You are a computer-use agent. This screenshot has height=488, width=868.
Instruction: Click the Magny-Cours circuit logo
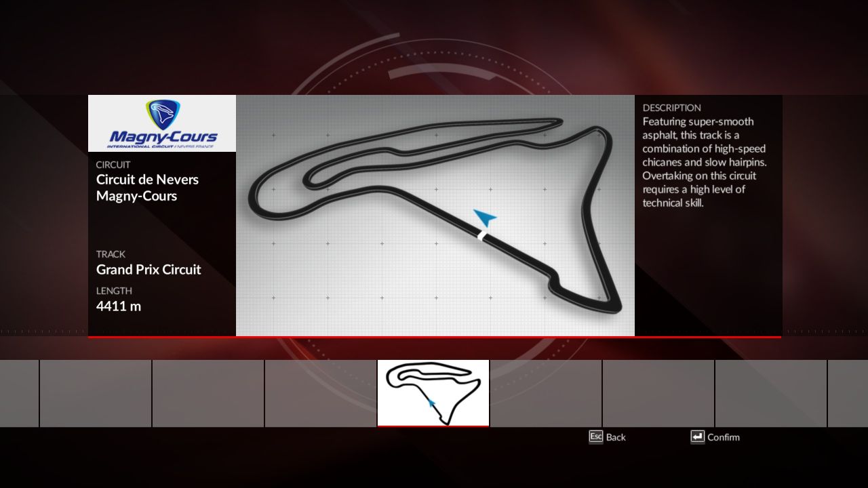point(162,123)
